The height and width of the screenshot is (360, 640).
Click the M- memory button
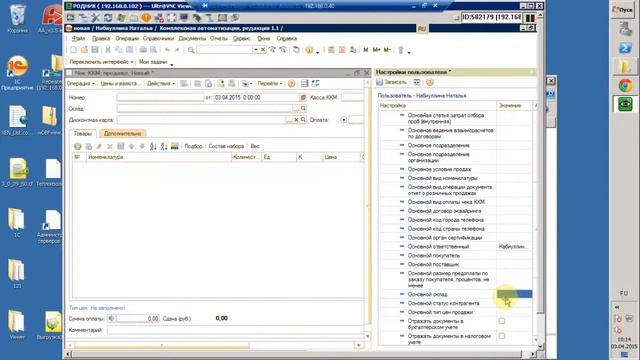point(387,50)
